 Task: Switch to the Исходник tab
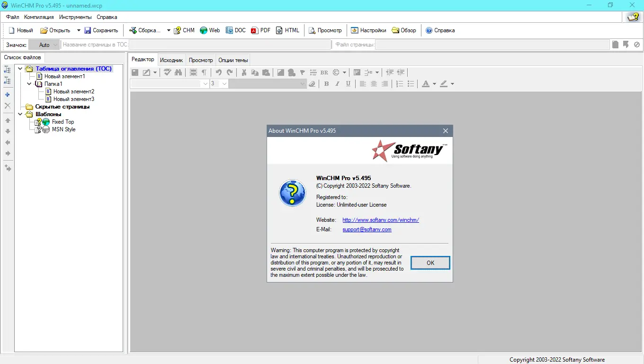point(171,60)
